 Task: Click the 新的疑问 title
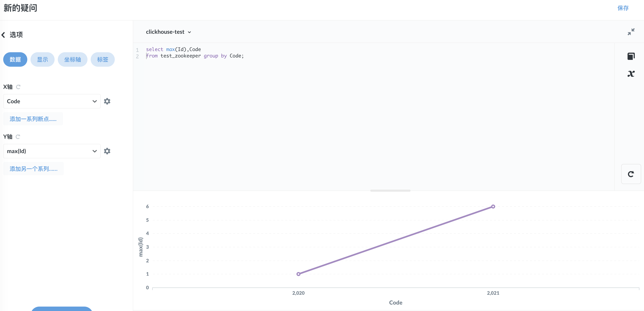coord(20,8)
